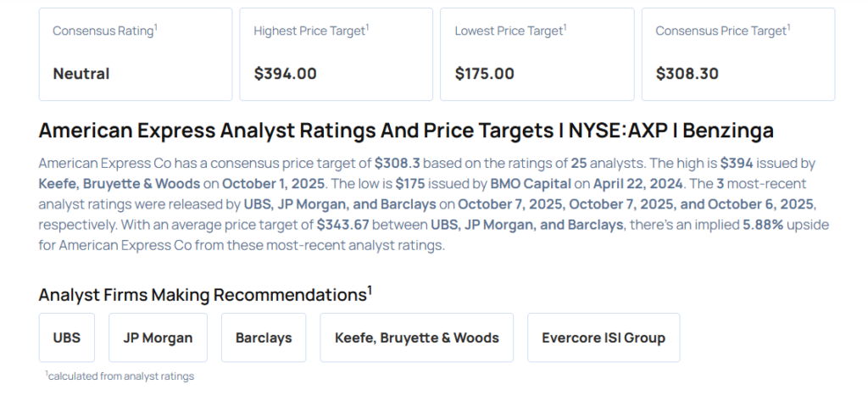Click the $394.00 highest target value
Image resolution: width=868 pixels, height=401 pixels.
pyautogui.click(x=285, y=74)
